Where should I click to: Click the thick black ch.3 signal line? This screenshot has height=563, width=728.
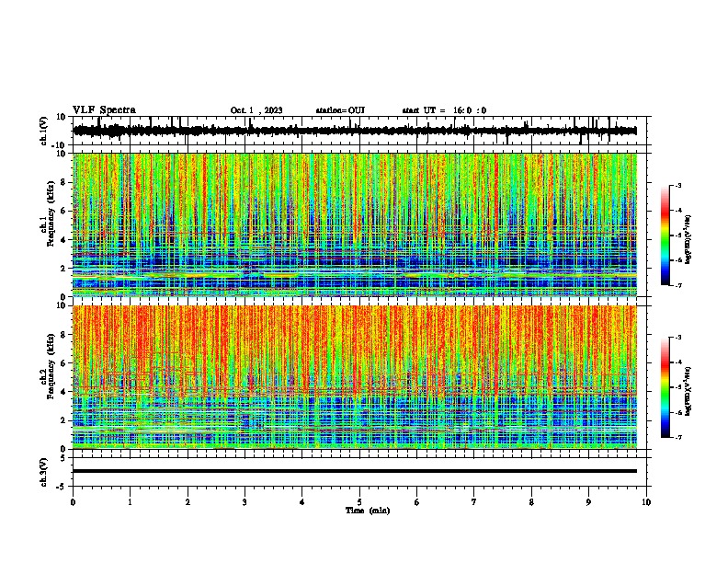[355, 471]
